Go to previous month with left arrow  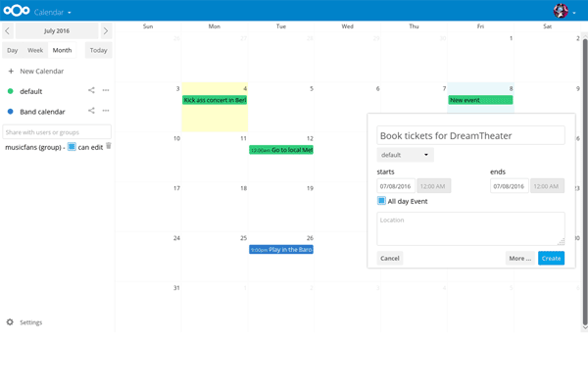(8, 31)
